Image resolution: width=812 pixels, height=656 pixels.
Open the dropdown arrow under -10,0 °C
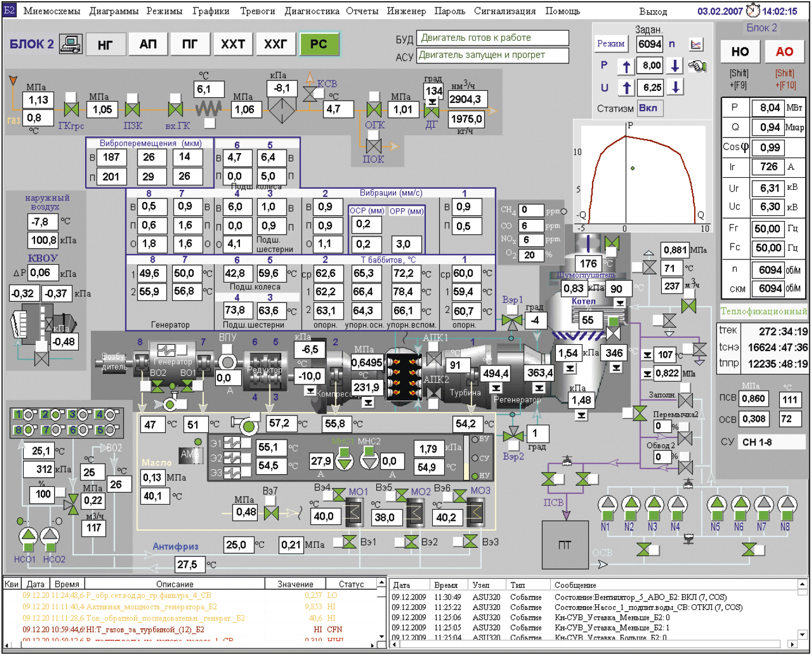pos(310,391)
